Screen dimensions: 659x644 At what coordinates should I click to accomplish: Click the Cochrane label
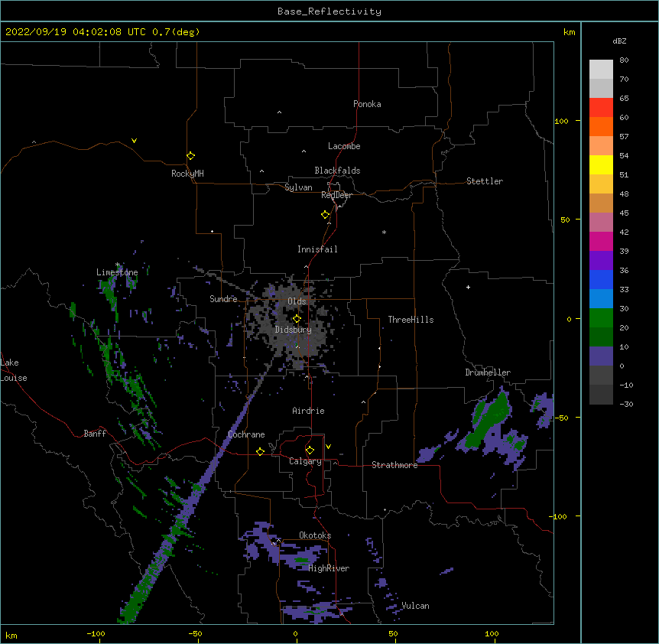pos(246,434)
